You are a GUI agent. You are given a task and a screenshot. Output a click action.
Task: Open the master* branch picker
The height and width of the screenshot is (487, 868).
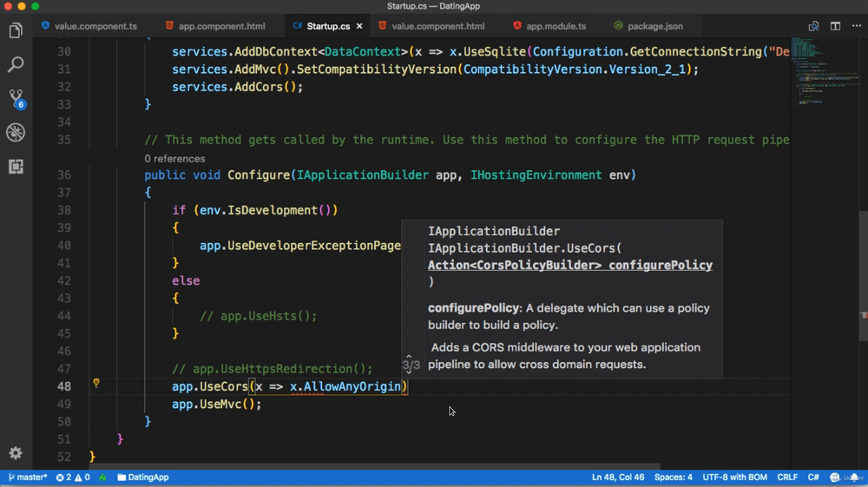(x=27, y=477)
